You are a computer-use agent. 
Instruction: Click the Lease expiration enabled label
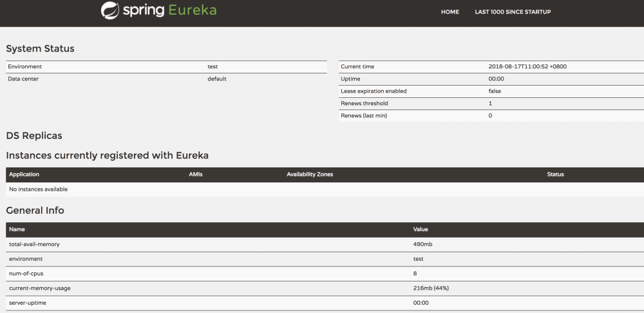pyautogui.click(x=374, y=91)
